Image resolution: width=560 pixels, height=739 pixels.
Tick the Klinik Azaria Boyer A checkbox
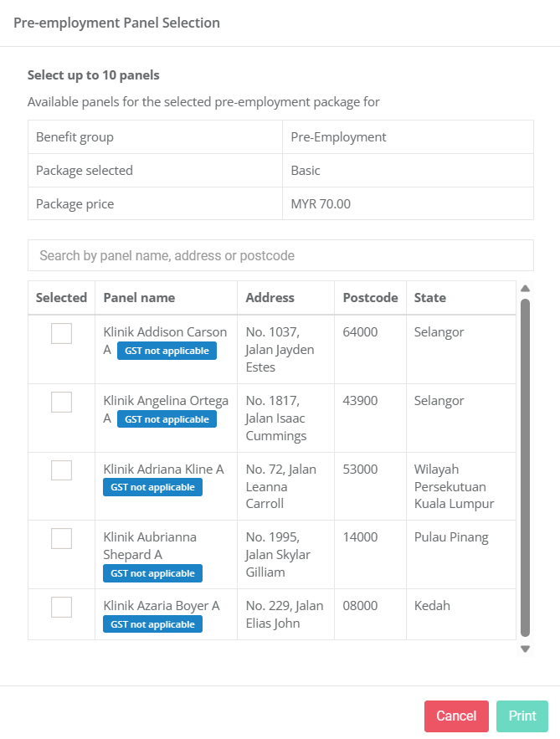point(61,607)
